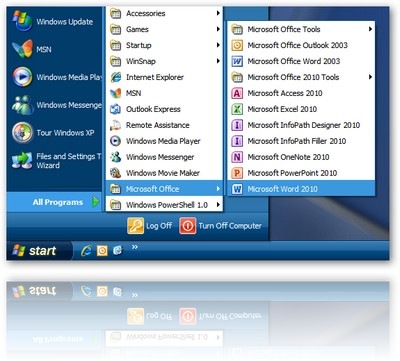This screenshot has height=361, width=400.
Task: Select Windows PowerShell 1.0 folder entry
Action: [164, 205]
